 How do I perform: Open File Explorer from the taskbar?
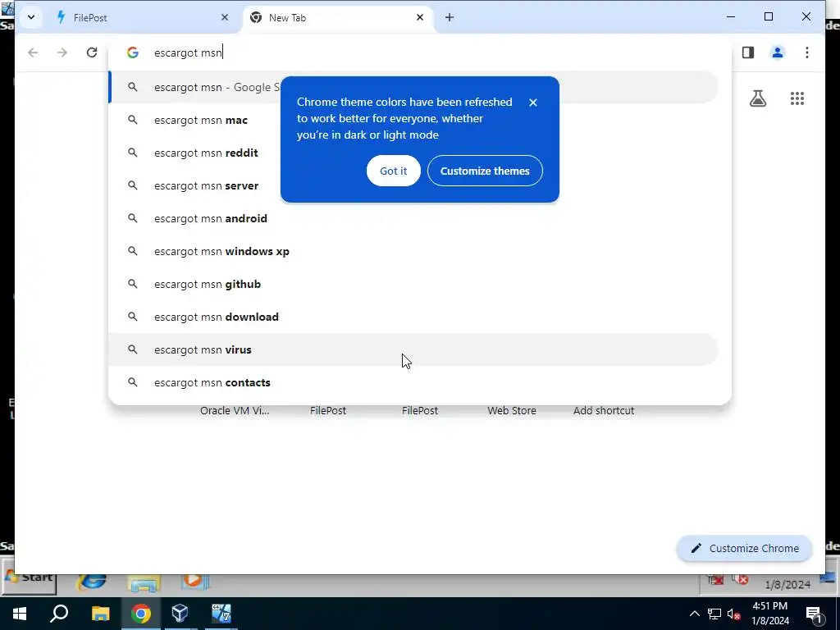(100, 614)
